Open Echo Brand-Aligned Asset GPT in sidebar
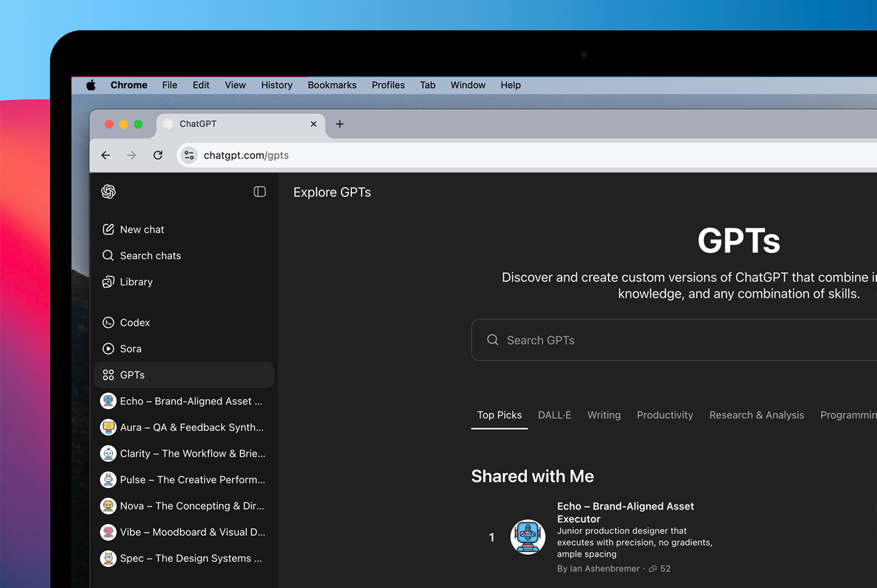This screenshot has width=877, height=588. click(x=191, y=401)
